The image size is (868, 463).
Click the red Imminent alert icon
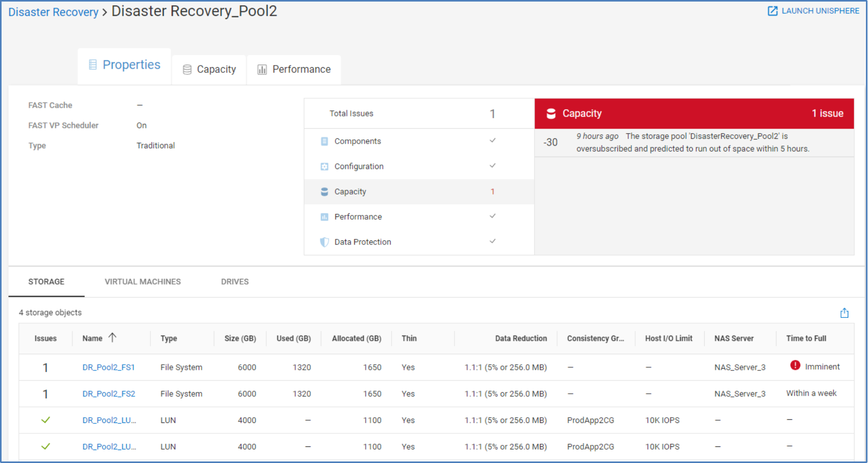(x=795, y=365)
